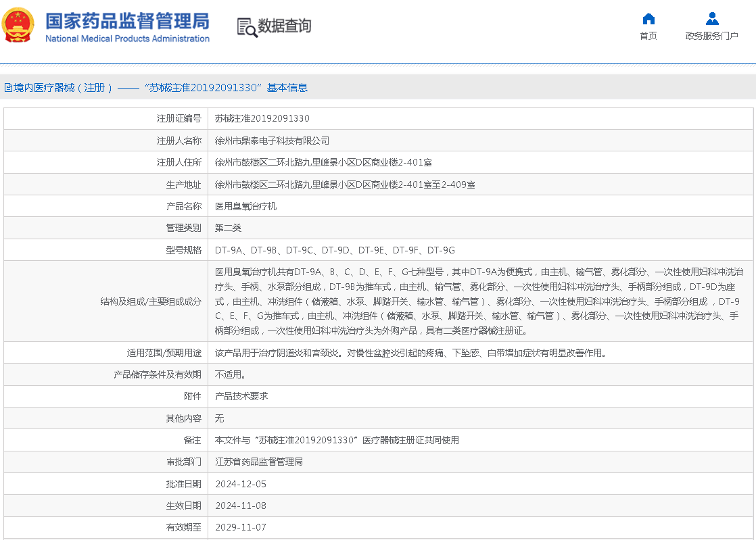
Task: Click the person icon for 政务服务门户
Action: click(x=711, y=18)
